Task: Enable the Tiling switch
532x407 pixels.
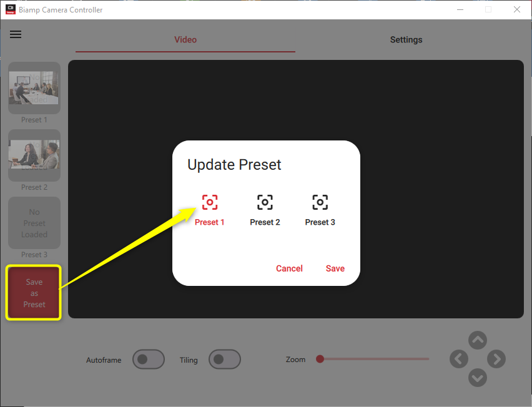Action: pyautogui.click(x=225, y=360)
